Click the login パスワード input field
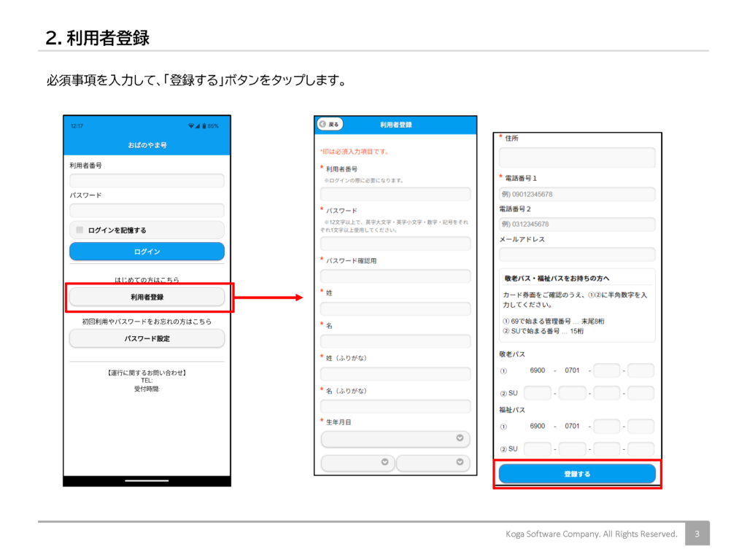The image size is (747, 560). pos(147,210)
